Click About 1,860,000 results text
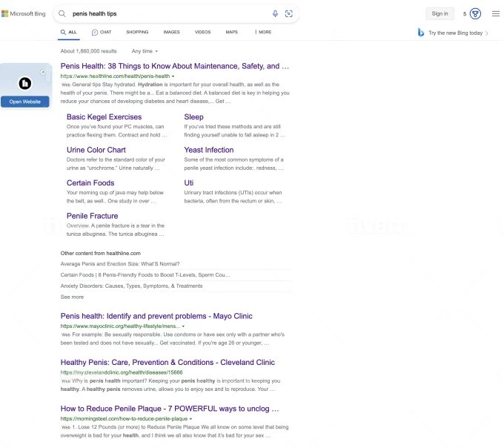 (88, 51)
